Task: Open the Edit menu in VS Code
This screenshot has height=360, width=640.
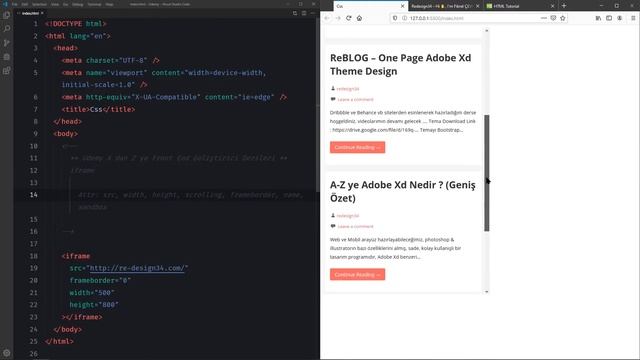Action: [x=25, y=4]
